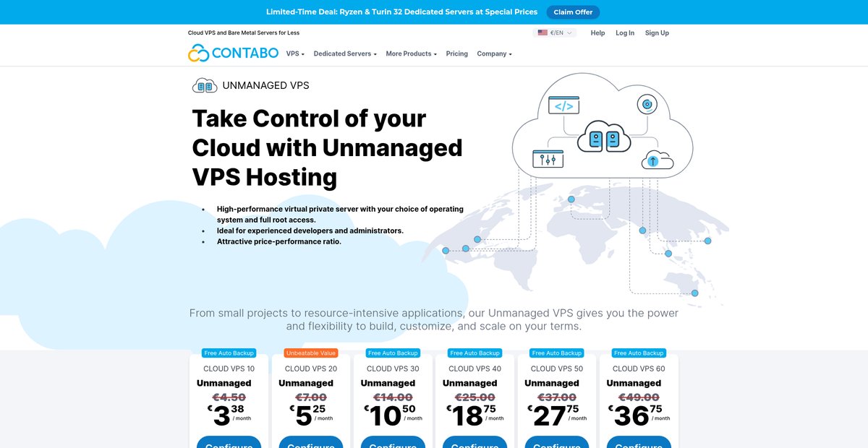Click Log In
Viewport: 868px width, 448px height.
coord(625,33)
